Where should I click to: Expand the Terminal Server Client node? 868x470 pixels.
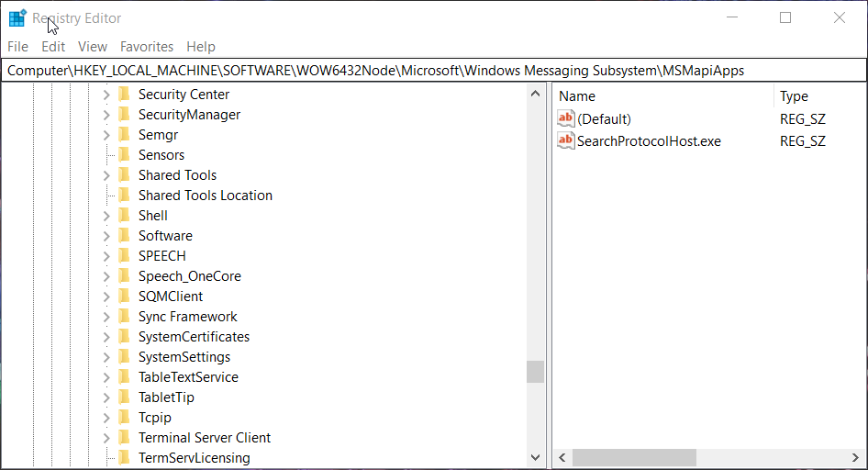106,438
